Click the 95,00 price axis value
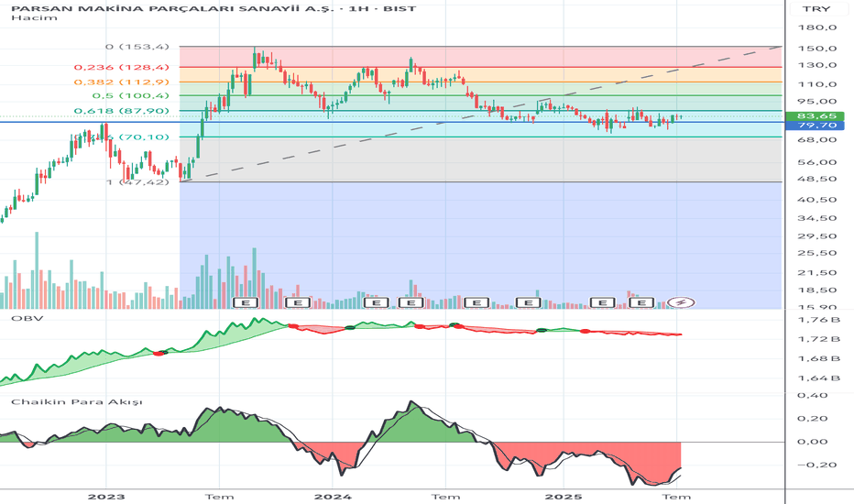Viewport: 854px width, 504px height. point(817,102)
